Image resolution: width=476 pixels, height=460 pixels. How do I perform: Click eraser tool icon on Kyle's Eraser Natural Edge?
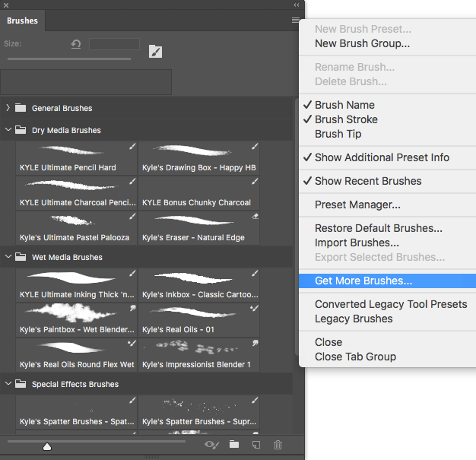click(255, 216)
